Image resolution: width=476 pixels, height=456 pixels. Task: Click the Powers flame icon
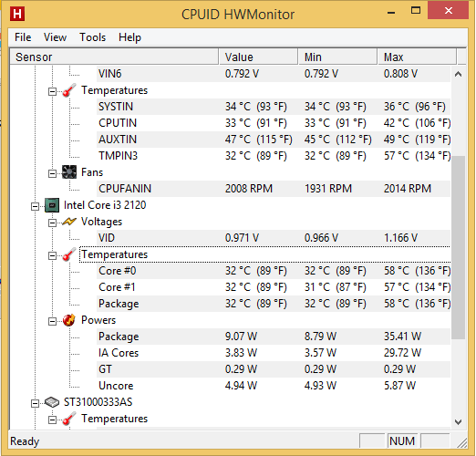tap(69, 320)
